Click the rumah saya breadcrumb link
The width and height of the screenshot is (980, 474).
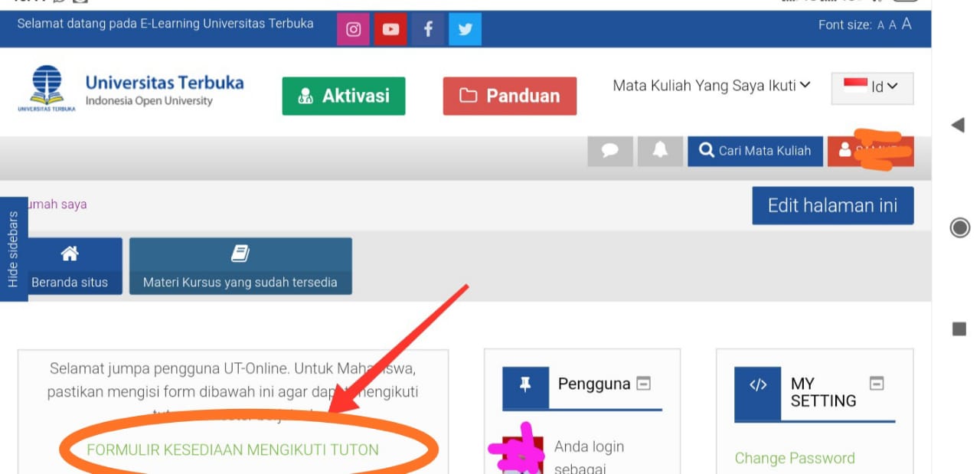pyautogui.click(x=56, y=204)
